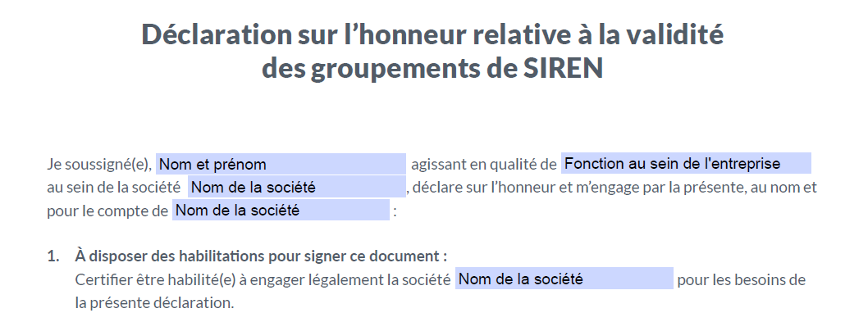
Task: Click the text "au sein de la société"
Action: [x=113, y=188]
